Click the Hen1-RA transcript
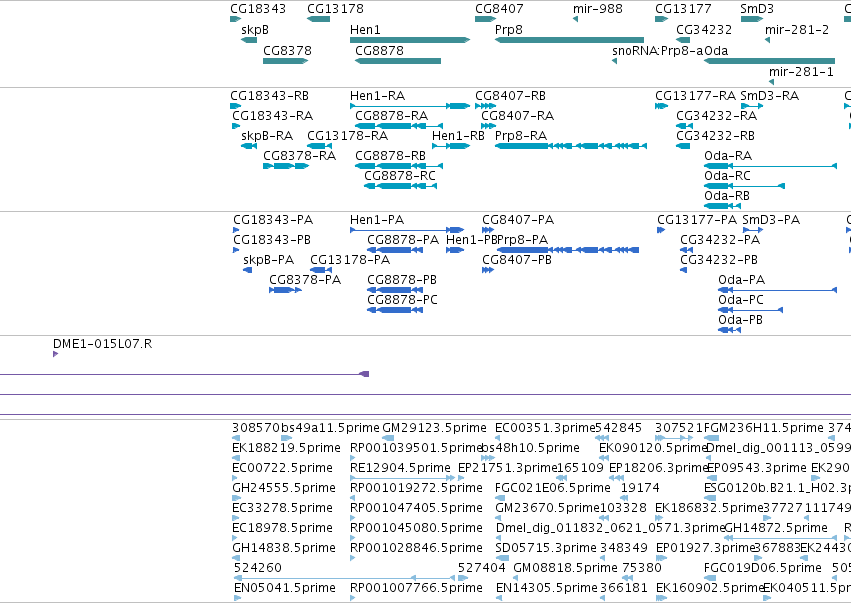The width and height of the screenshot is (851, 603). click(x=410, y=106)
